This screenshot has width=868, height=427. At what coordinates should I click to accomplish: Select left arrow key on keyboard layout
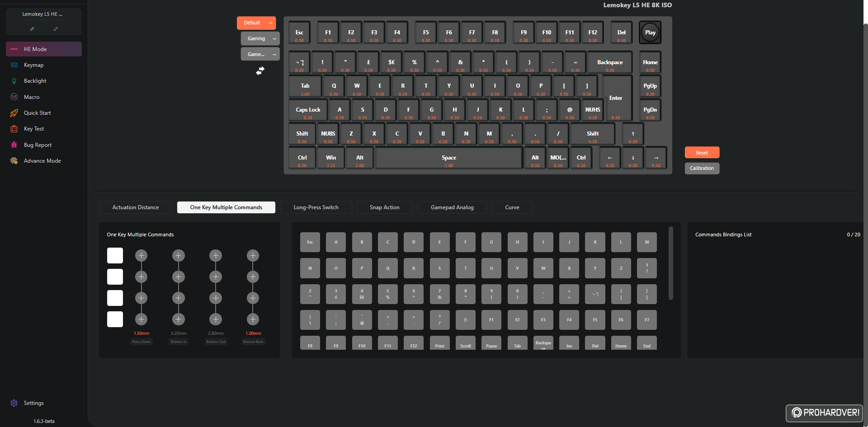click(x=610, y=158)
